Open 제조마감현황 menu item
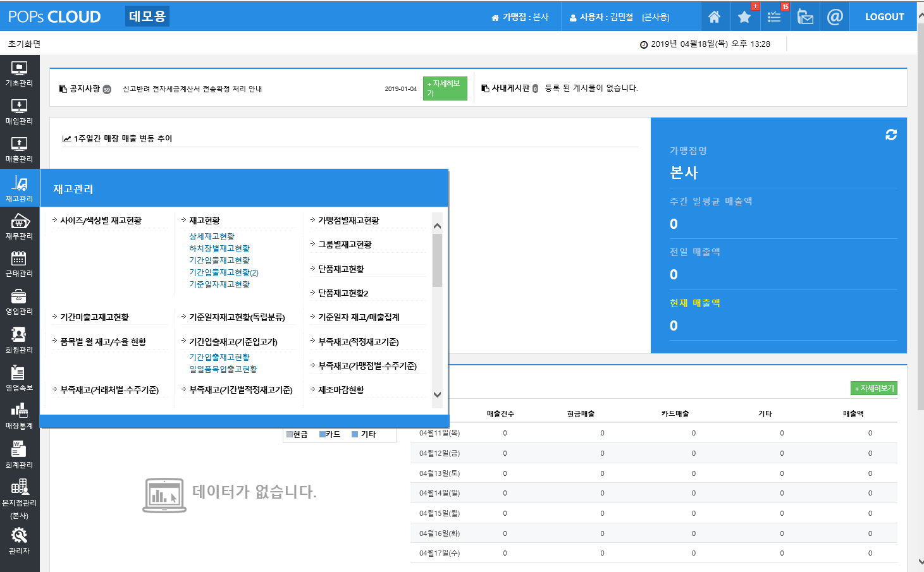This screenshot has height=572, width=924. [341, 390]
